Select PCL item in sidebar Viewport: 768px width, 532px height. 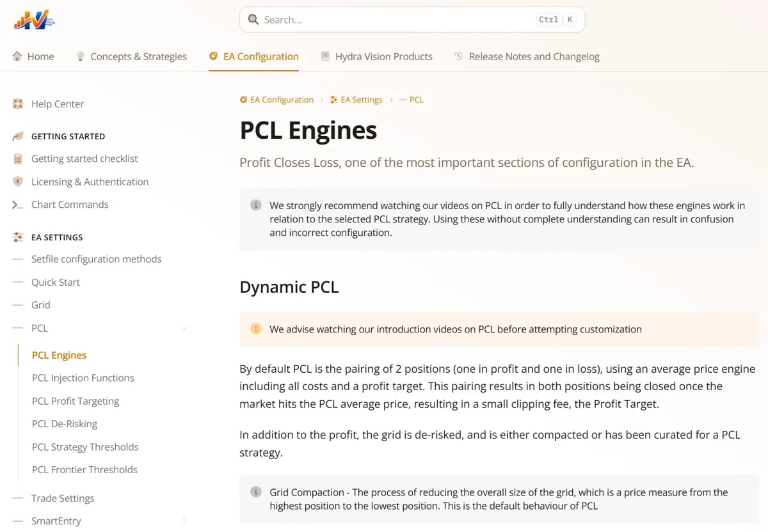[x=40, y=328]
